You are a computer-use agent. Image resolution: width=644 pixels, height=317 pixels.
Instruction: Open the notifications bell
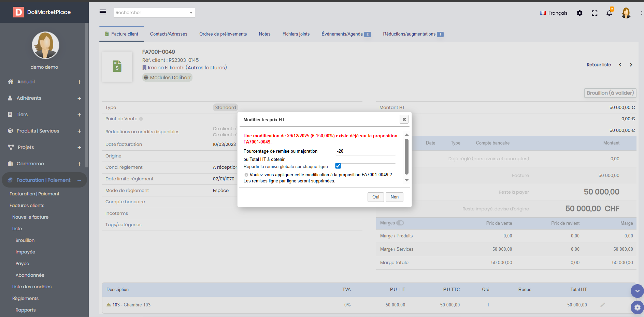click(609, 13)
